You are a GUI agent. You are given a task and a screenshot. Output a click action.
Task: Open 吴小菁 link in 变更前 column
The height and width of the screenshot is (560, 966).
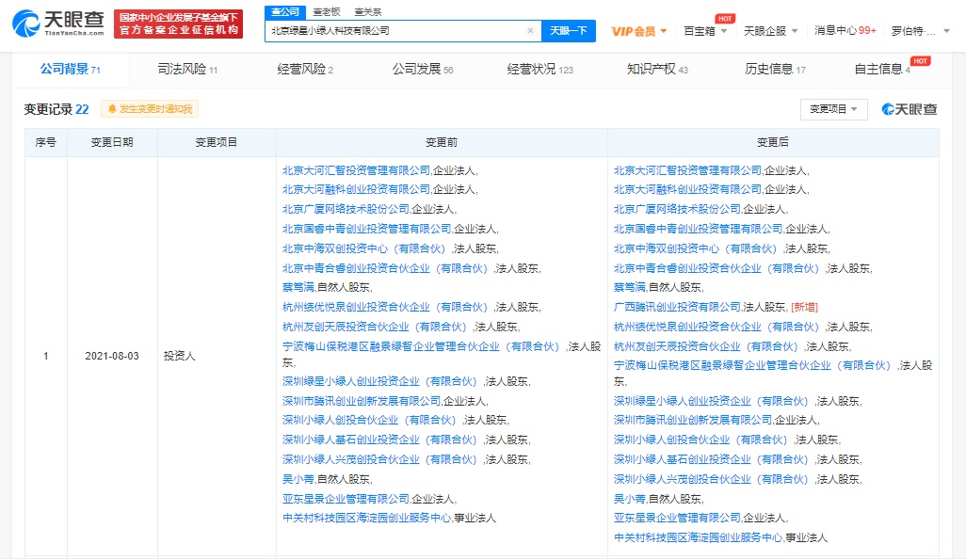coord(298,479)
